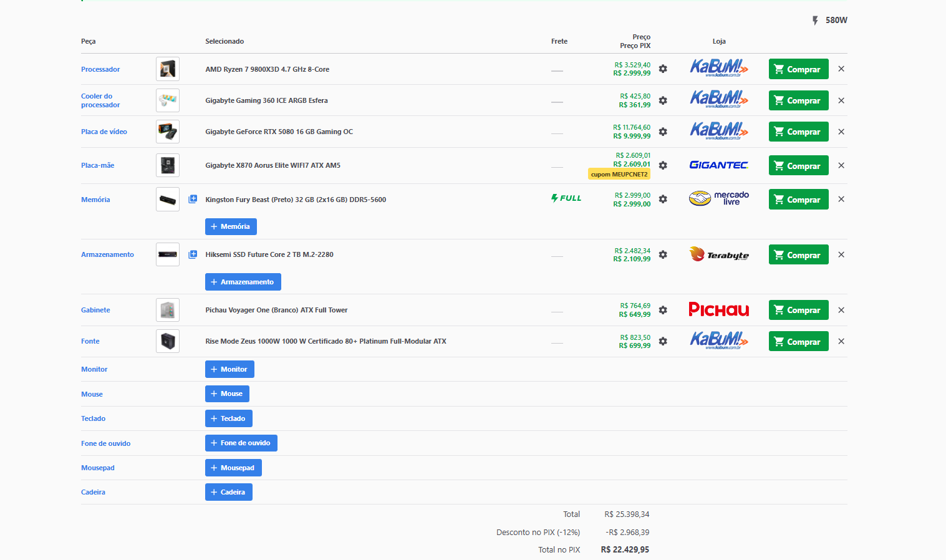This screenshot has width=946, height=560.
Task: Click + Cadeira to add a chair
Action: tap(228, 492)
